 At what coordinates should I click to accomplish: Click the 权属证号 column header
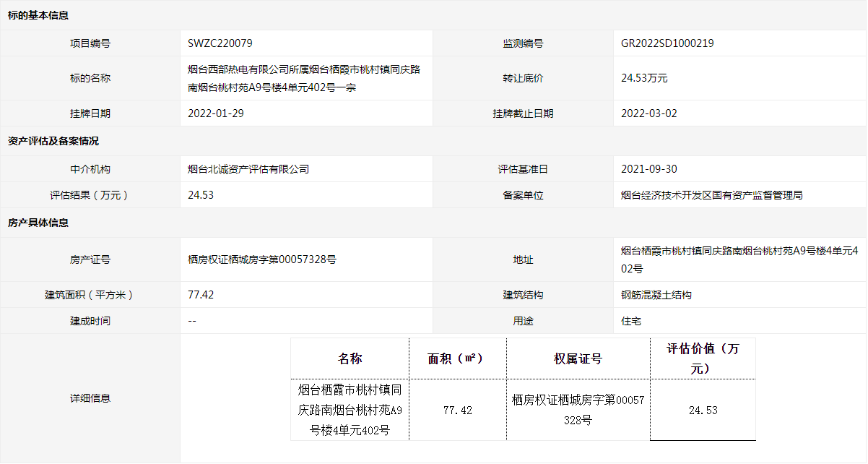(578, 358)
